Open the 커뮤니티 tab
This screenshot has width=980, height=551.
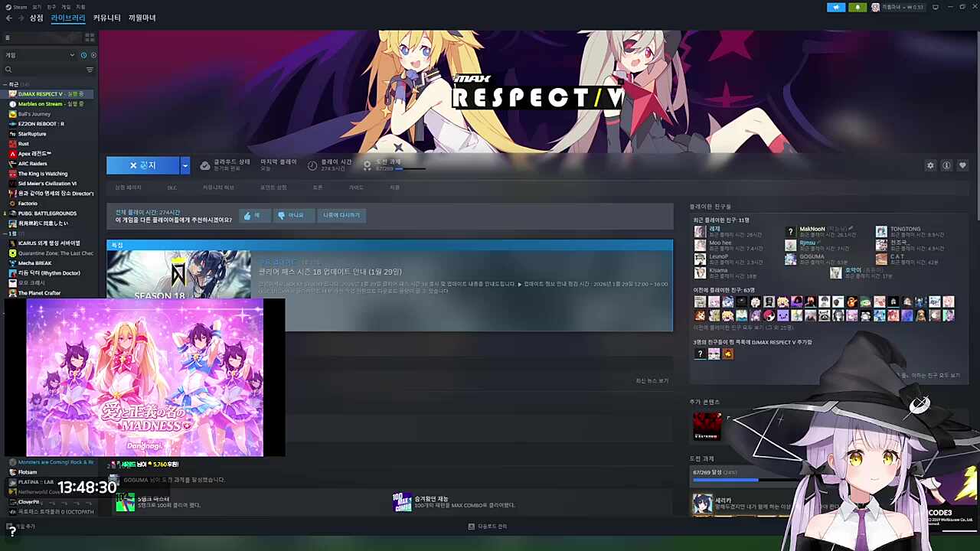coord(106,18)
